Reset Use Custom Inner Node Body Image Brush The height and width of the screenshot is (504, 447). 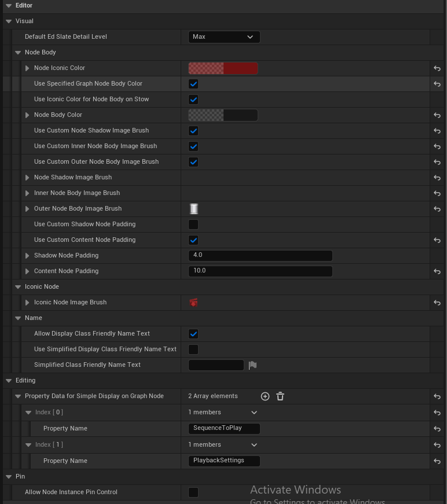[437, 146]
